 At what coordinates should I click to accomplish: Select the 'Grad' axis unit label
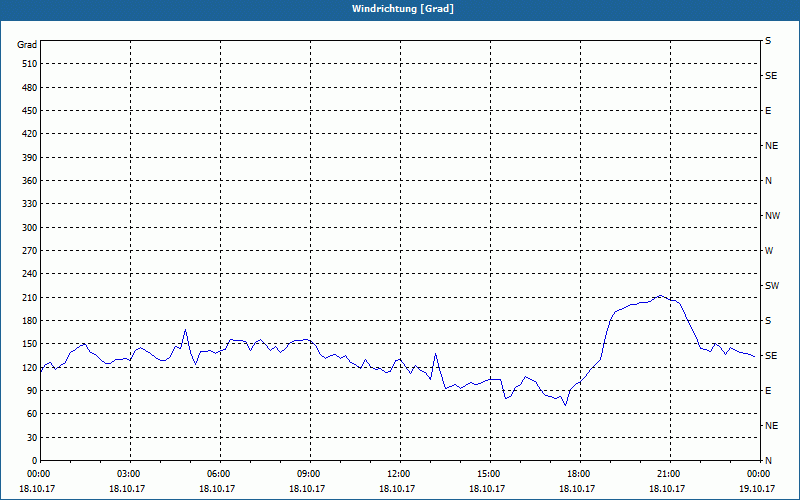(x=27, y=45)
